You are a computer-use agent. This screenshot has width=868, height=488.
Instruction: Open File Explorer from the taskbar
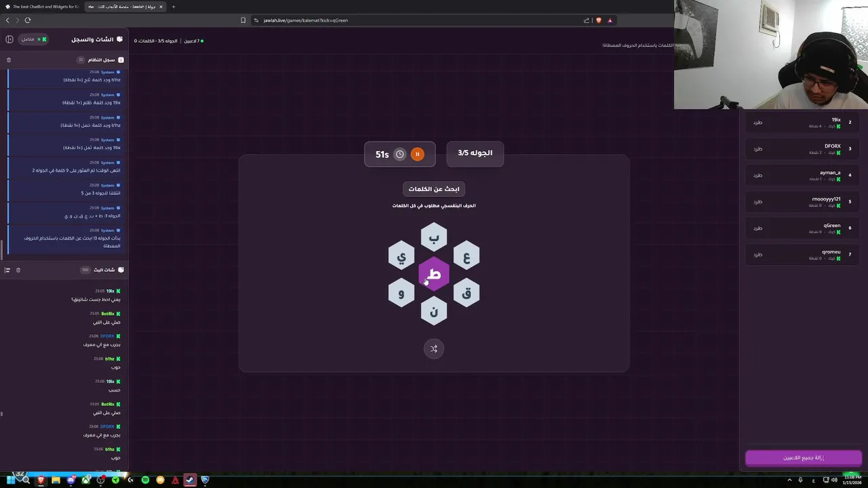[56, 481]
